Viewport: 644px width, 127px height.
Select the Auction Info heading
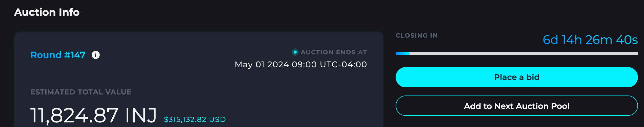click(x=47, y=12)
